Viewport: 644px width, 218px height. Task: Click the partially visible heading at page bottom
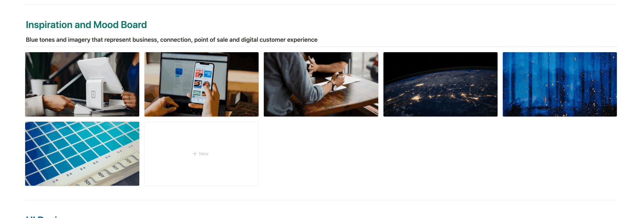coord(42,216)
